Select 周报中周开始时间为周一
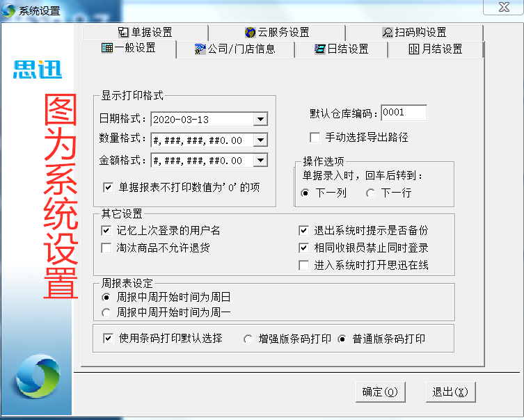 [x=106, y=313]
